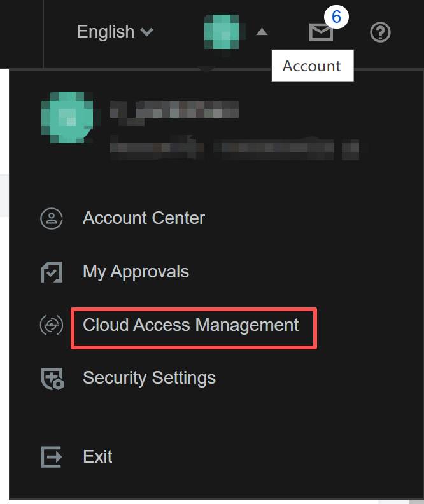Click the Account tooltip label
Screen dimensions: 424x504
(x=313, y=66)
